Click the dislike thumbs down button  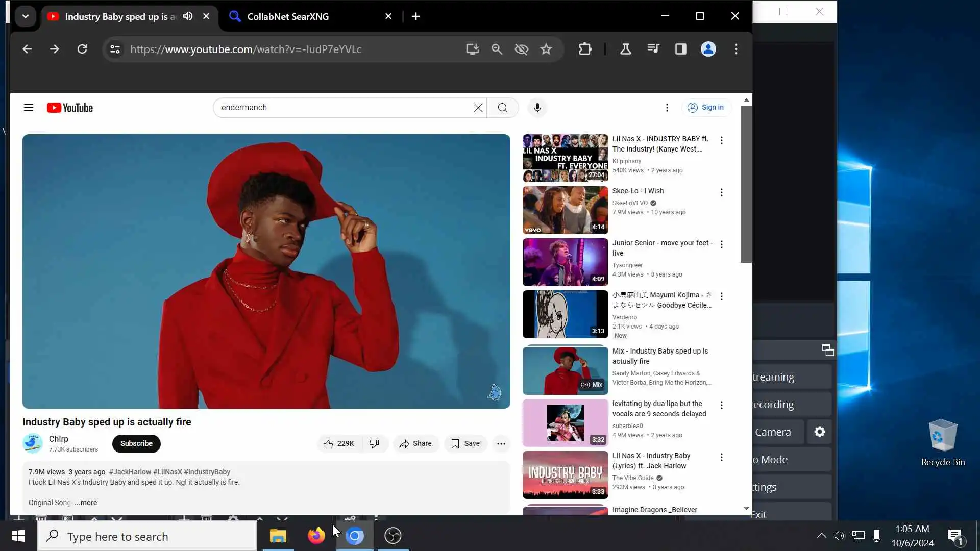pos(374,444)
